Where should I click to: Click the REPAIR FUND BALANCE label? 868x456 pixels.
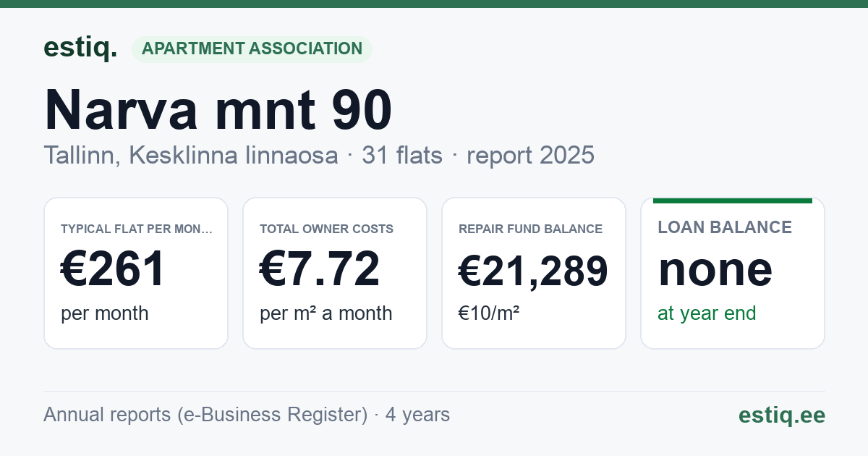(530, 229)
